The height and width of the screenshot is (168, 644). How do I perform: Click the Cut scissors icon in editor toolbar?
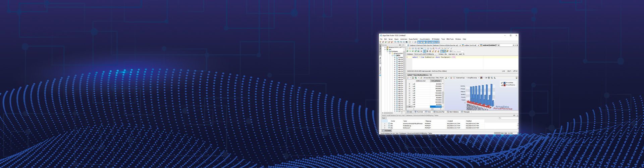[x=428, y=48]
